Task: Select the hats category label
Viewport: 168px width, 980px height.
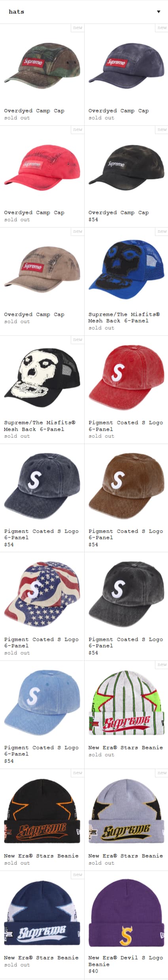Action: tap(16, 12)
